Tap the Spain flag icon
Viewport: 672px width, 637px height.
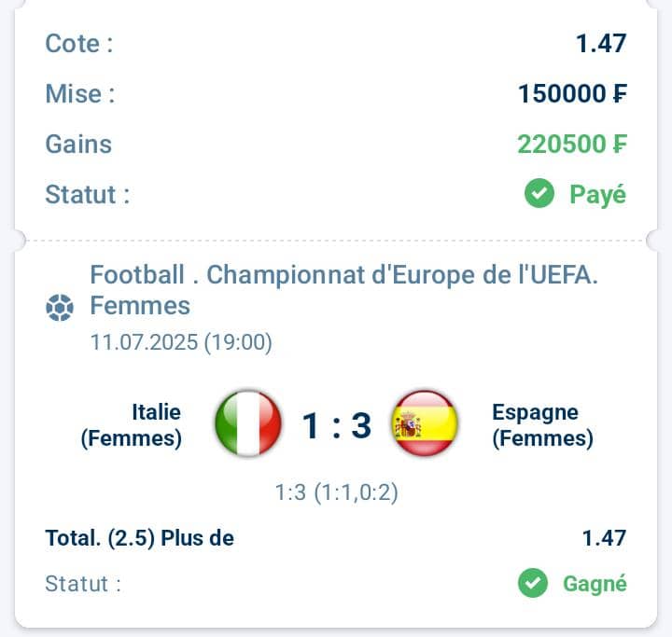[426, 423]
